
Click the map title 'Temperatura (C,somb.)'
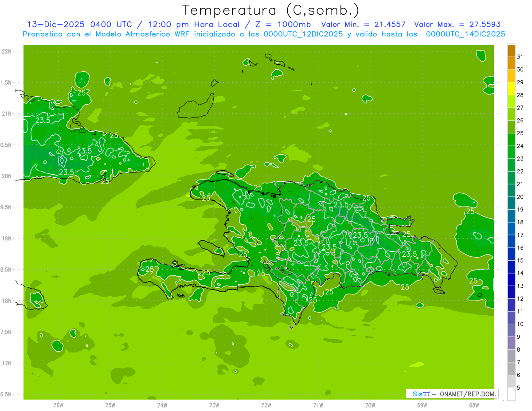271,11
